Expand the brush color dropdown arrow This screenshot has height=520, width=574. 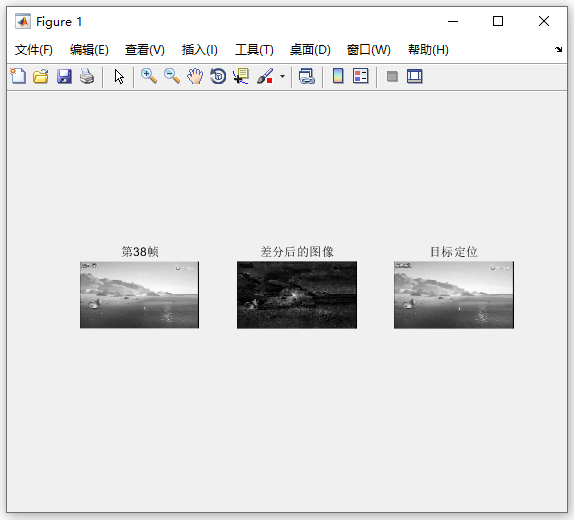click(282, 77)
